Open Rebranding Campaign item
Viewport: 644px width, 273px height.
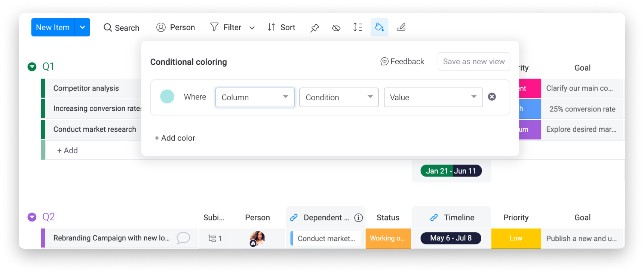point(111,238)
